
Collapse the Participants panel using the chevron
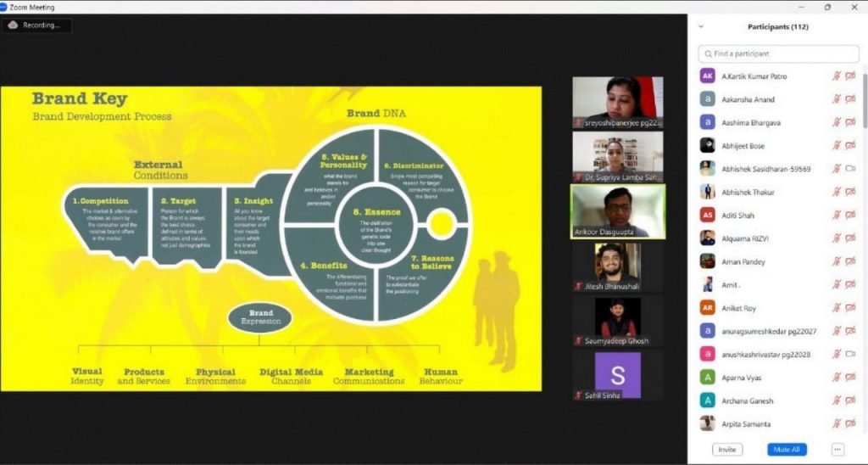click(x=701, y=26)
